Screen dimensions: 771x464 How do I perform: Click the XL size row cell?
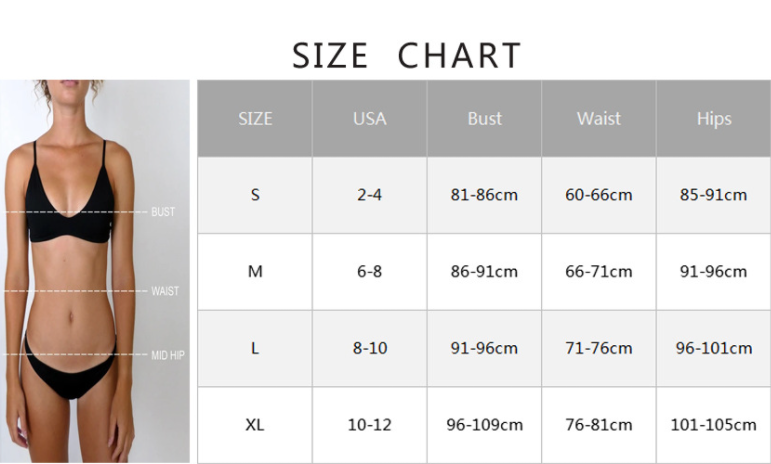255,425
